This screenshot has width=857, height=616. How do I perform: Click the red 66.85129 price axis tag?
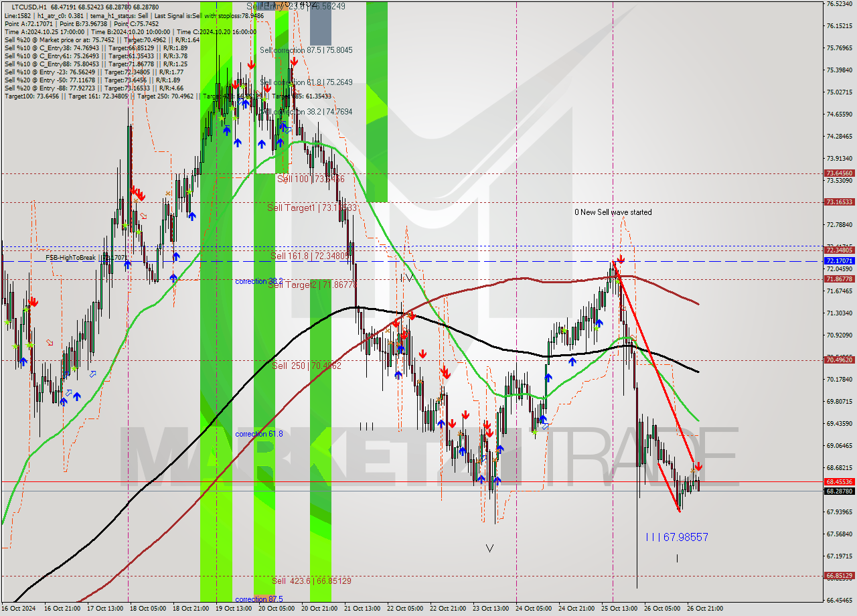pos(839,575)
